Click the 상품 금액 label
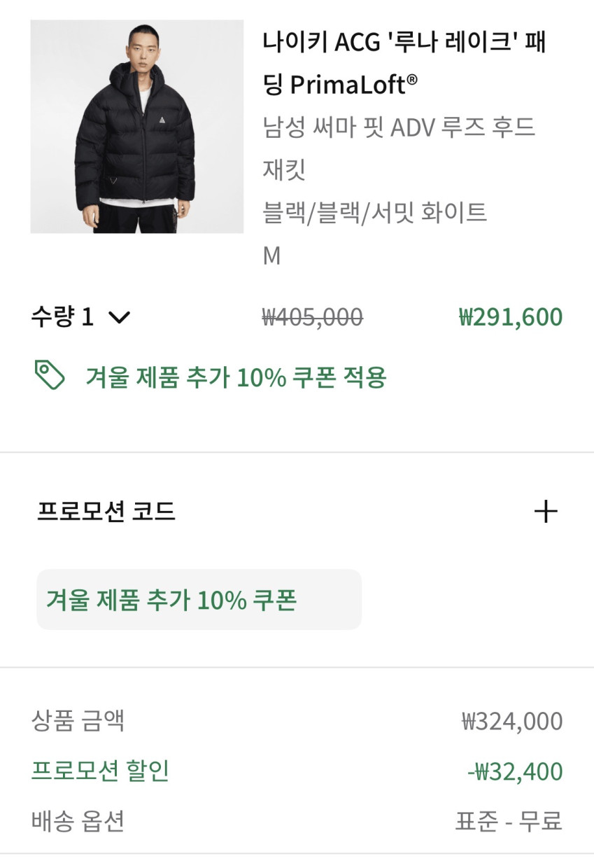 coord(78,720)
